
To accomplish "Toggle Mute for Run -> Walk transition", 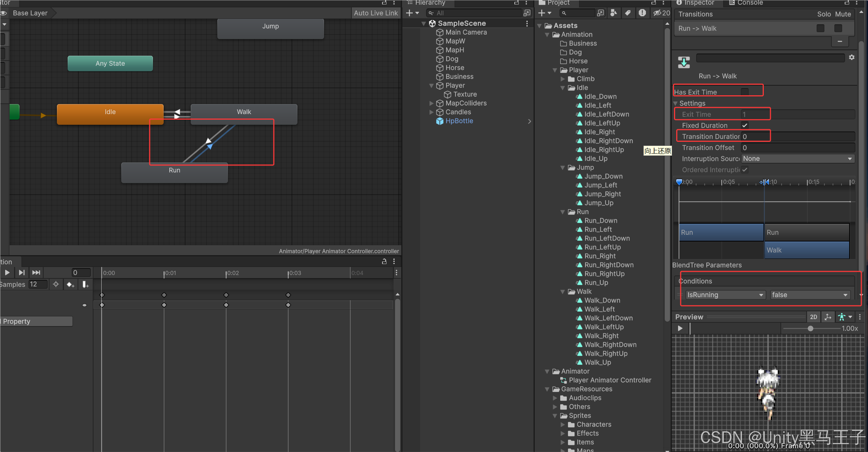I will click(x=838, y=28).
